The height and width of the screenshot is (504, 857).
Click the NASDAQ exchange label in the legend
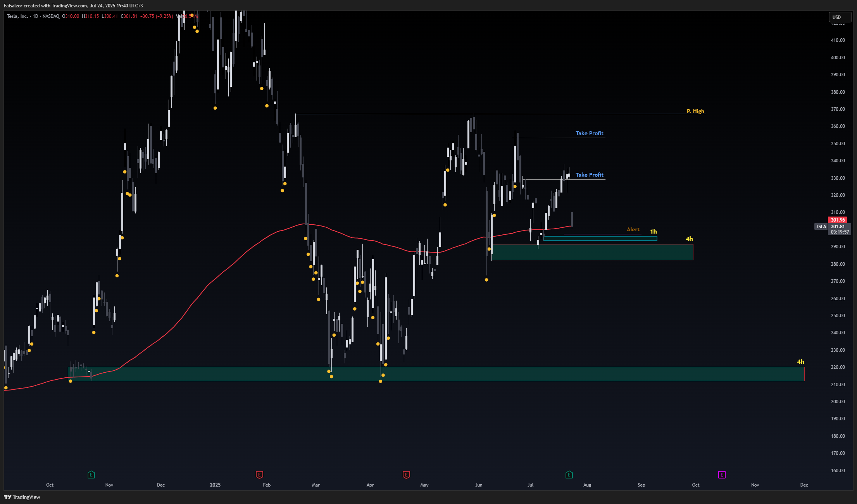point(51,16)
